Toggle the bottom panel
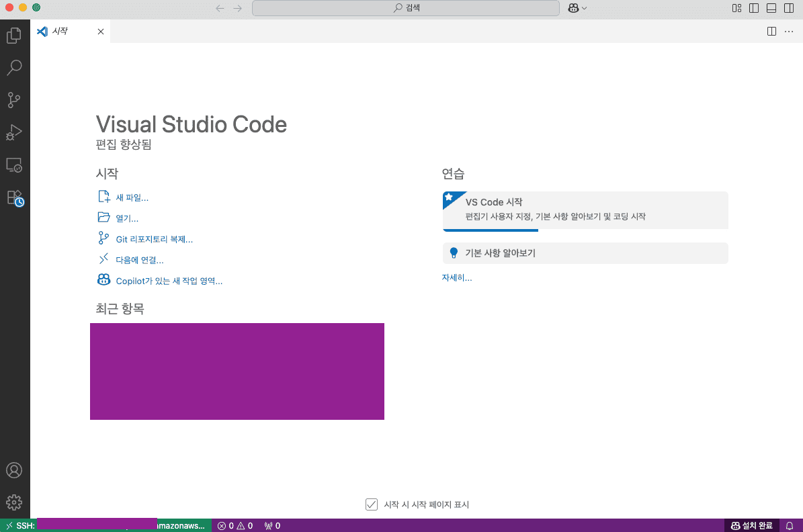This screenshot has height=532, width=803. click(x=772, y=8)
